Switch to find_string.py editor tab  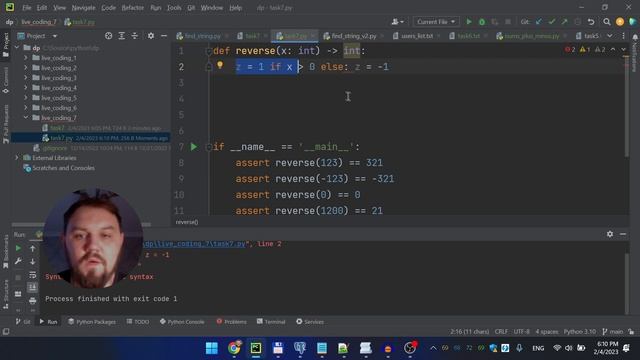coord(202,36)
